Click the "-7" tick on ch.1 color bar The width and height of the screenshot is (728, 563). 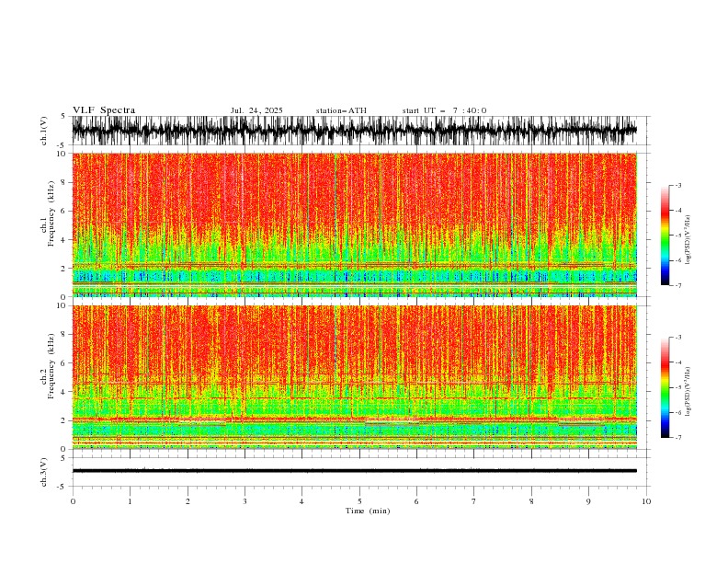coord(678,285)
